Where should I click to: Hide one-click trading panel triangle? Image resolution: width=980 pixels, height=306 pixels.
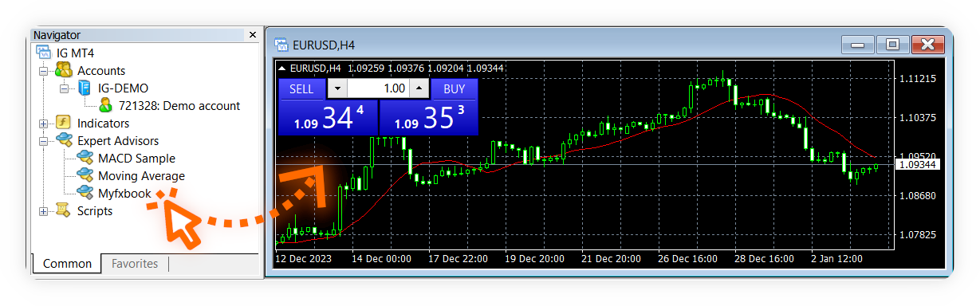(282, 69)
